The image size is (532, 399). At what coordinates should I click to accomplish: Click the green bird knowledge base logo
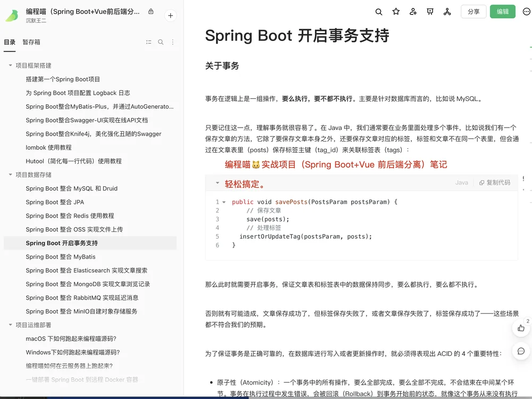click(x=12, y=15)
